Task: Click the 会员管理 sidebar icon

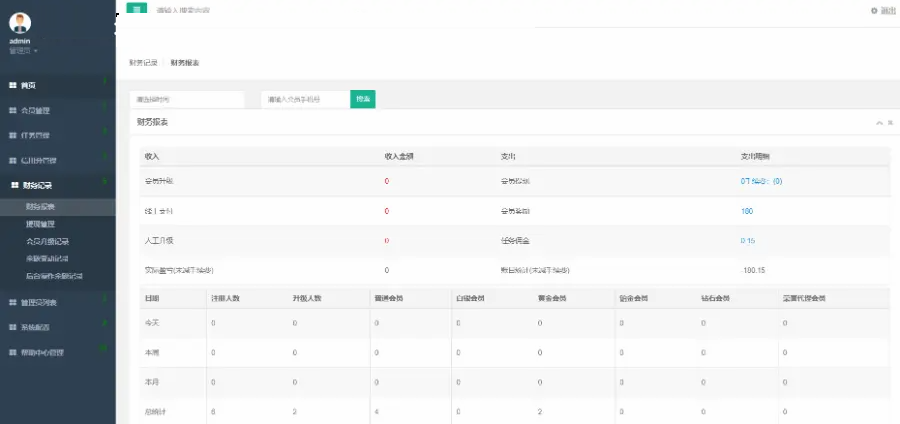Action: (13, 110)
